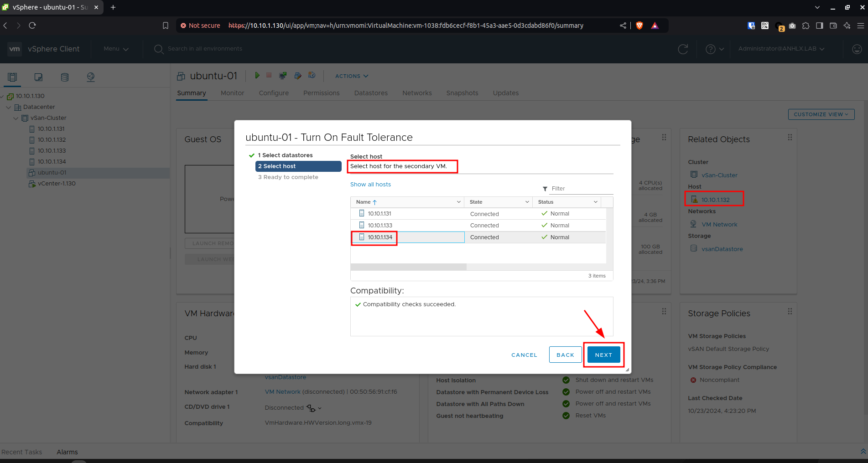Click the Show all hosts link
This screenshot has height=463, width=868.
(370, 185)
